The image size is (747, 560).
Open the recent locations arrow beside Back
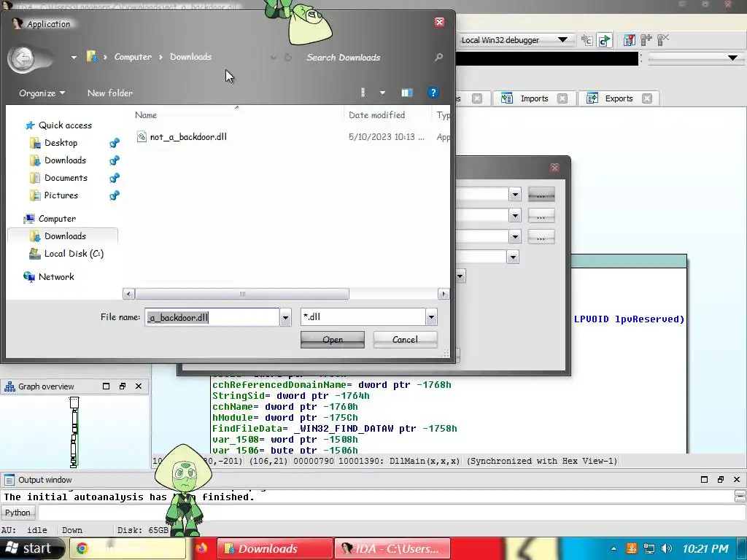(74, 58)
